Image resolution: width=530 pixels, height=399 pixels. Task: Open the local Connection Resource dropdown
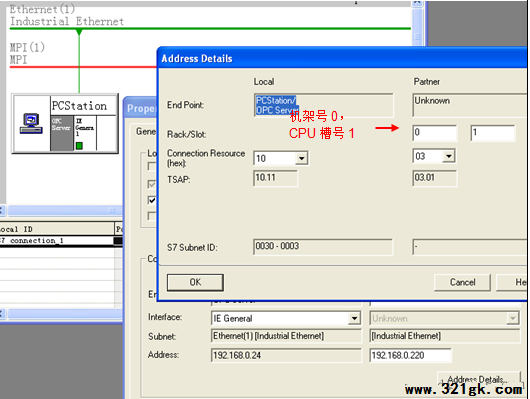click(x=302, y=158)
